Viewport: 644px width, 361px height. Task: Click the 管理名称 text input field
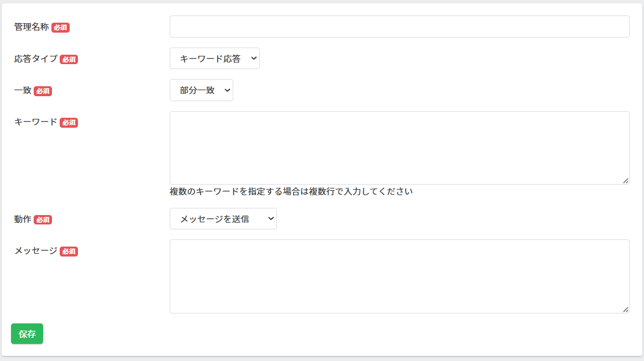pyautogui.click(x=399, y=27)
